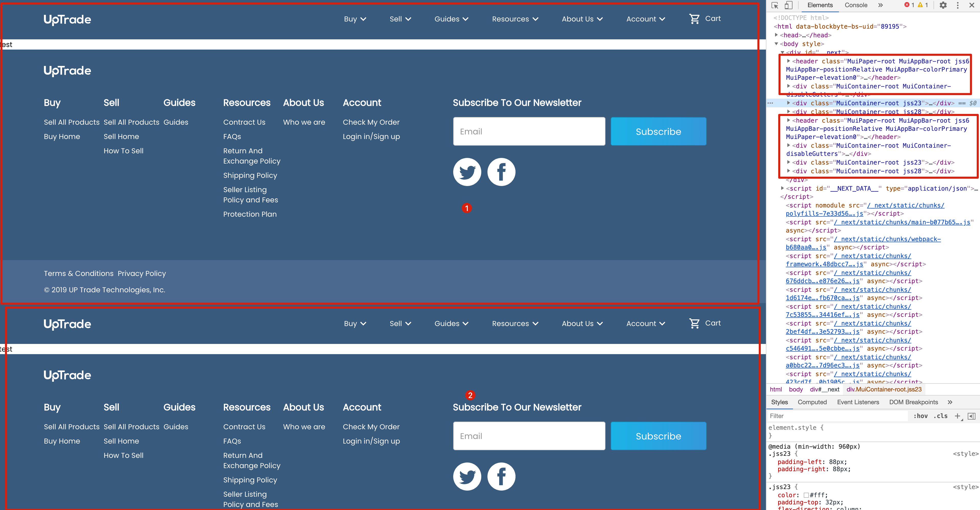Click the top Twitter icon

[467, 172]
